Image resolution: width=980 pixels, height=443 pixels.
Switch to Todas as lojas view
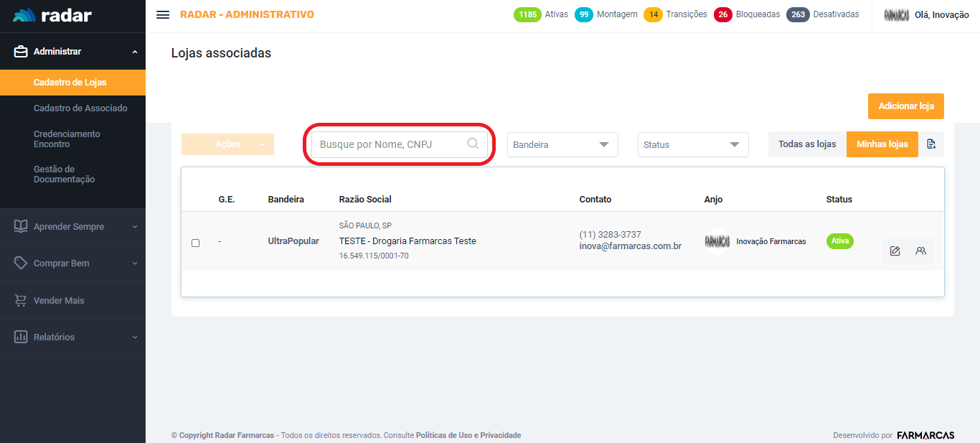[x=807, y=144]
